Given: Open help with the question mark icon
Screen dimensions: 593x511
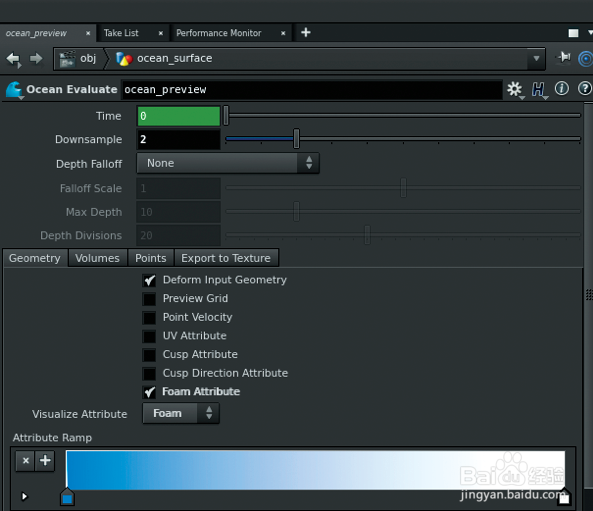Looking at the screenshot, I should pyautogui.click(x=585, y=89).
